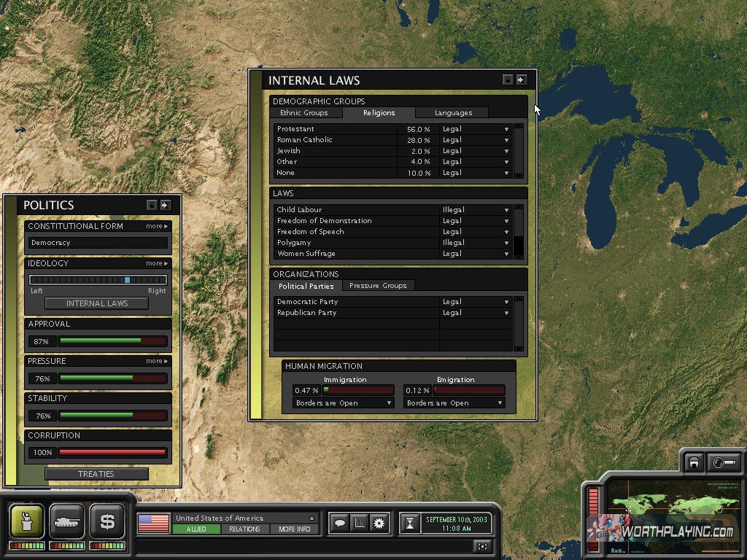Click the Treaties button
Screen dimensions: 747x560
tap(96, 474)
